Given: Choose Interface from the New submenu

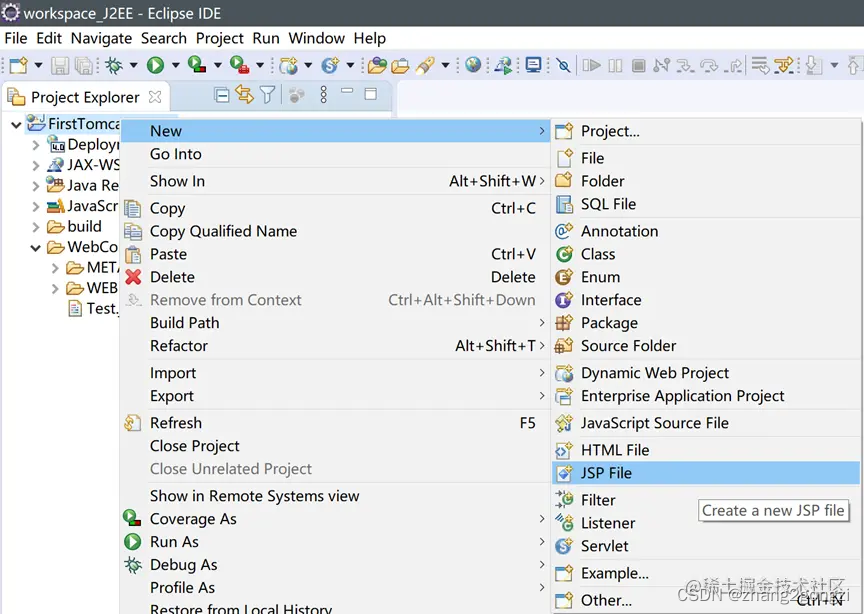Looking at the screenshot, I should click(x=706, y=300).
